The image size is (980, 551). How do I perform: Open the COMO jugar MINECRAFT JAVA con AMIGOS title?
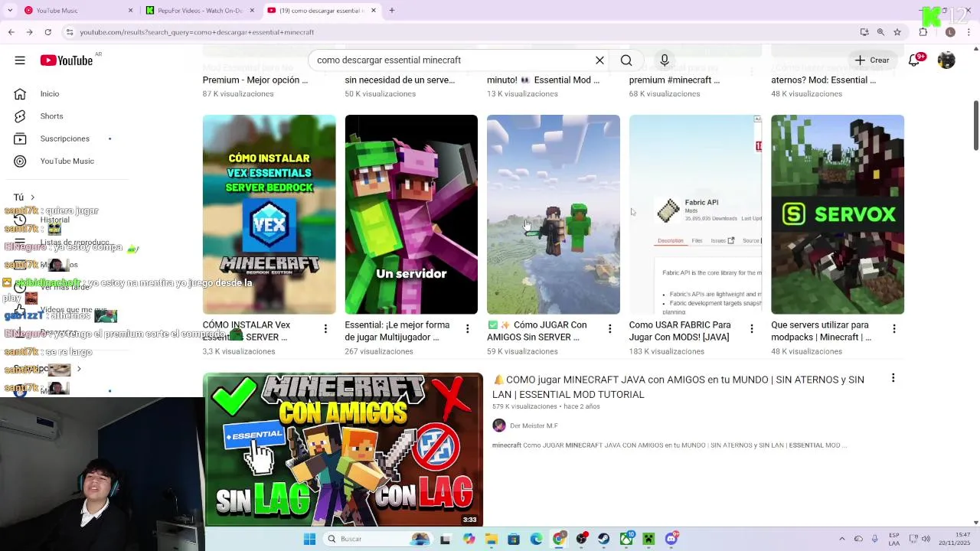[678, 387]
